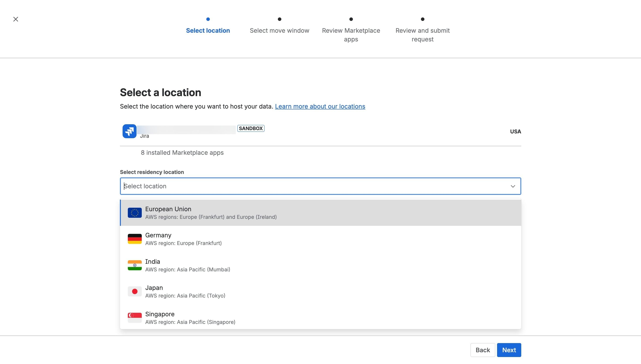The image size is (641, 364).
Task: Collapse the location dropdown chevron
Action: [x=513, y=186]
